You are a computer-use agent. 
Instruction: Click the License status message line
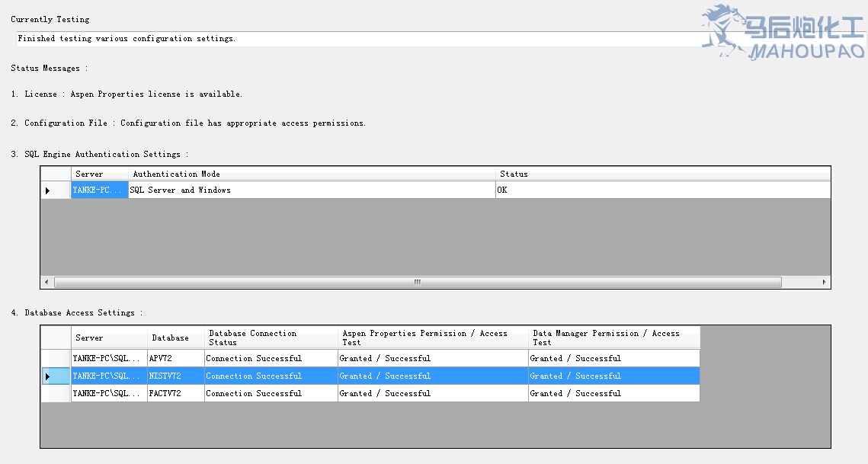coord(127,94)
